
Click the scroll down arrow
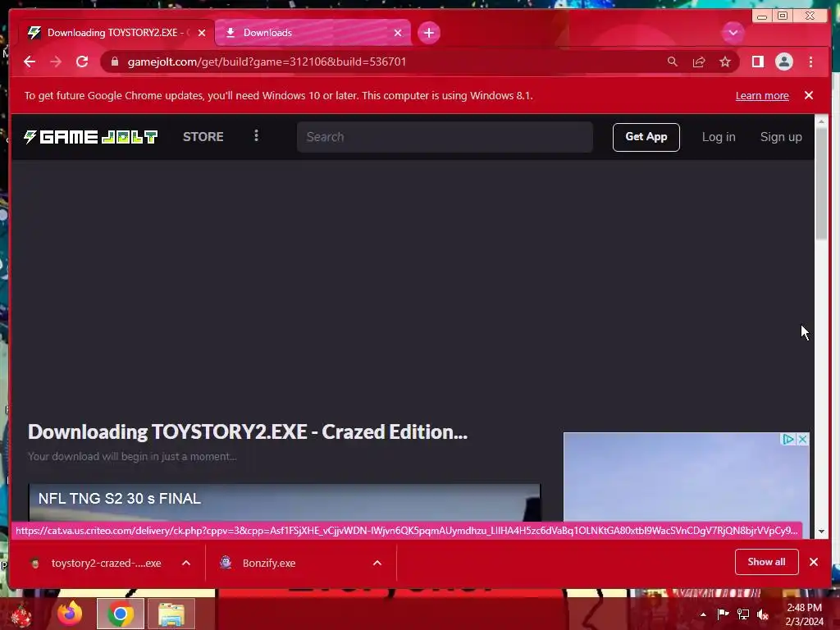click(821, 532)
